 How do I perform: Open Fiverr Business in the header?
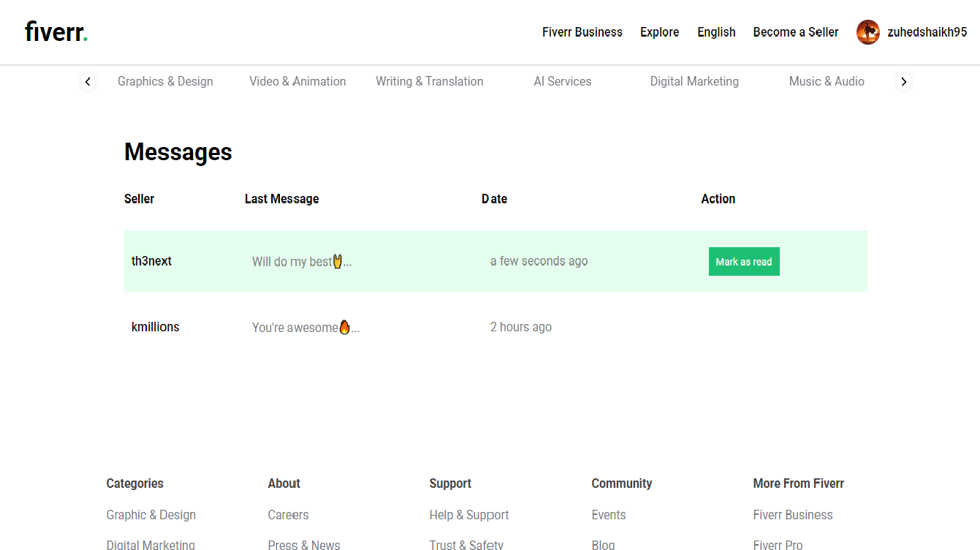(x=582, y=32)
